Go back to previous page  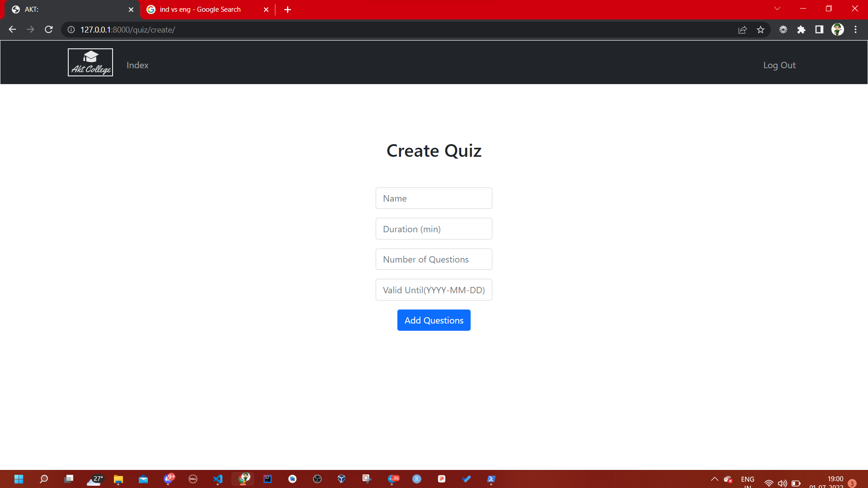(x=12, y=29)
